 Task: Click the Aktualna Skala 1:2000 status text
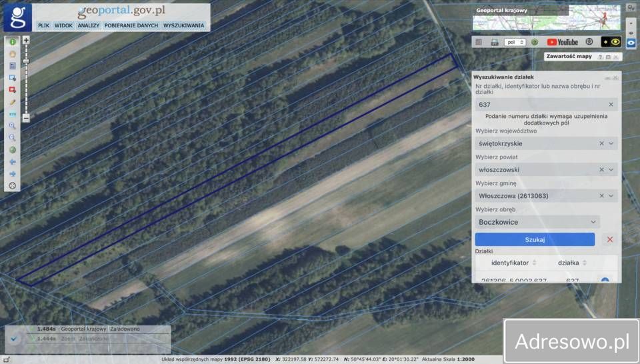pyautogui.click(x=448, y=359)
